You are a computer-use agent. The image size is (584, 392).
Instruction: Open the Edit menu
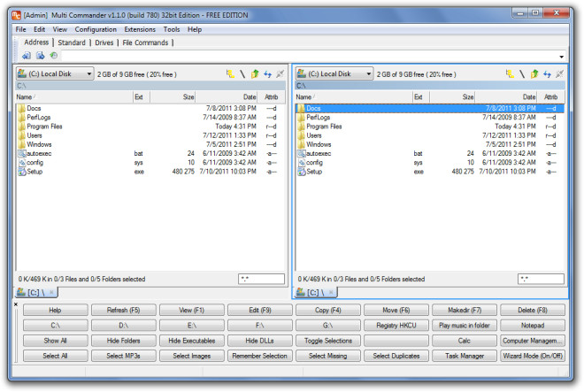pyautogui.click(x=39, y=29)
